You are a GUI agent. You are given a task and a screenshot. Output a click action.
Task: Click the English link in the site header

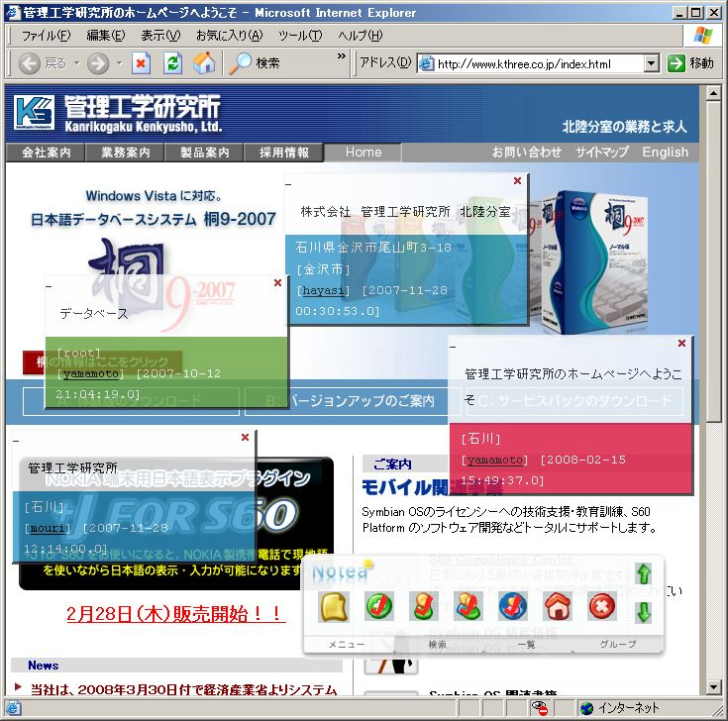point(665,153)
